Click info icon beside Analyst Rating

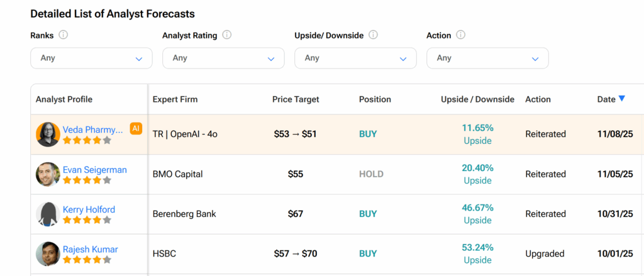(x=227, y=35)
